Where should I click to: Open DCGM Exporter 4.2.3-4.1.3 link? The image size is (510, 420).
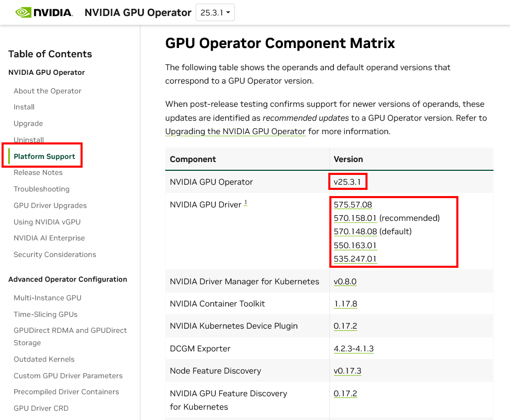click(x=354, y=349)
